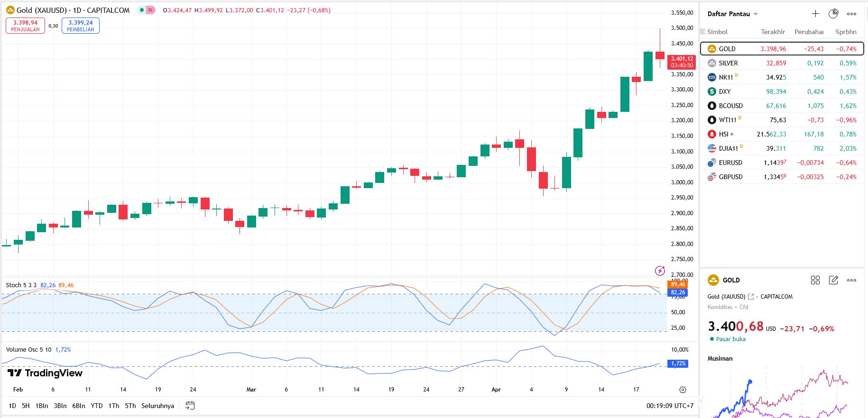Select the YTD time range

pos(97,406)
